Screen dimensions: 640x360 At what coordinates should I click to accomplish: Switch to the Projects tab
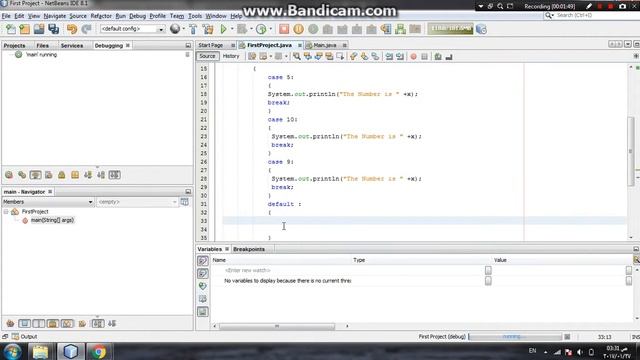point(14,45)
